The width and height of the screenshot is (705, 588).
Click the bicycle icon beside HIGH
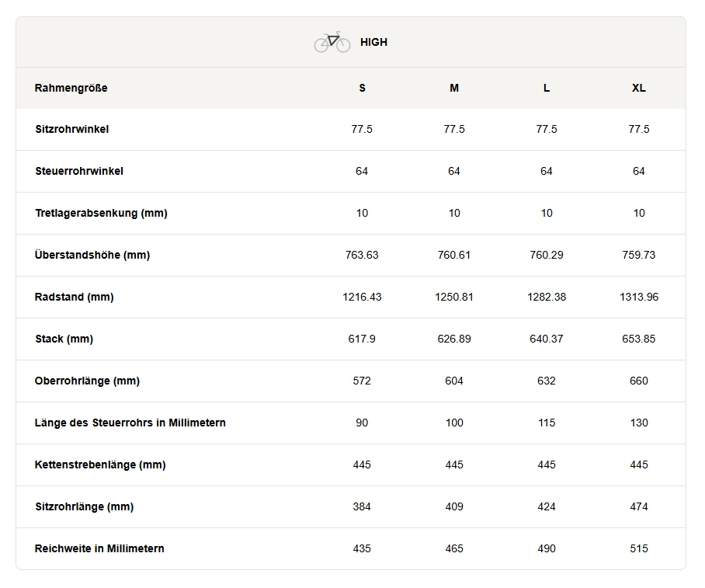click(332, 42)
